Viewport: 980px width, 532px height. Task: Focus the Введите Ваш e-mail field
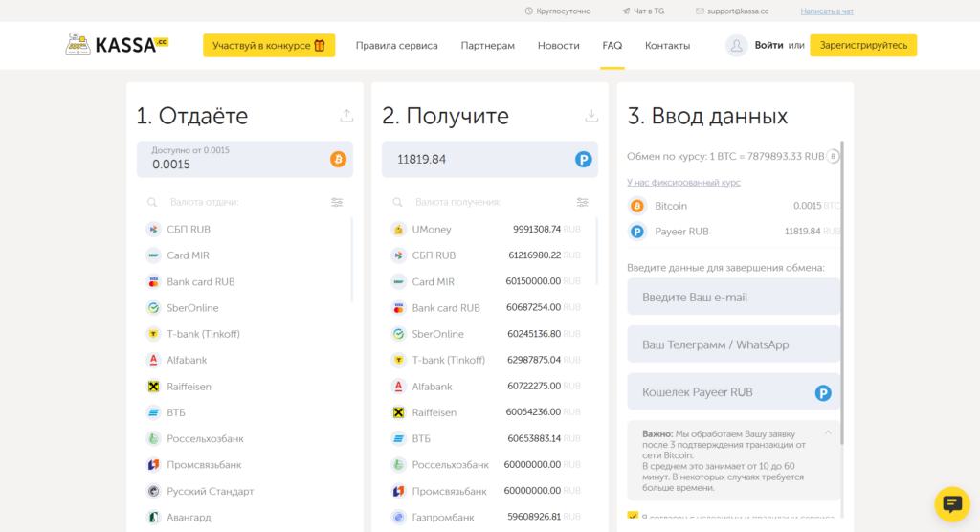click(x=733, y=297)
